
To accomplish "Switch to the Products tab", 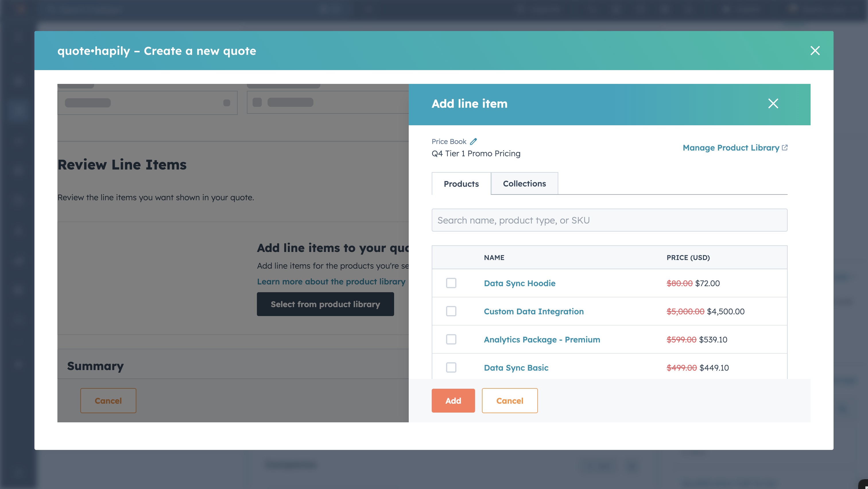I will [461, 183].
